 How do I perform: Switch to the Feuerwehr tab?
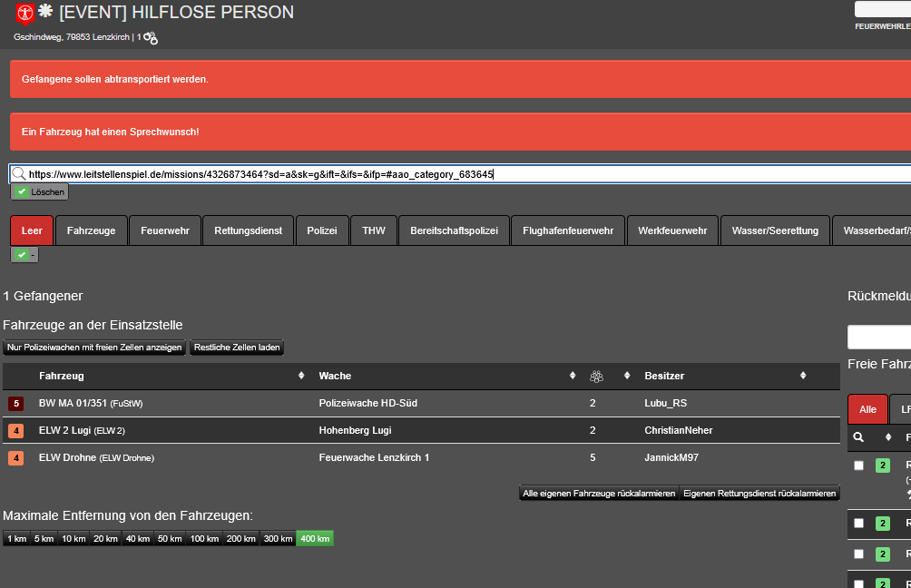tap(165, 230)
